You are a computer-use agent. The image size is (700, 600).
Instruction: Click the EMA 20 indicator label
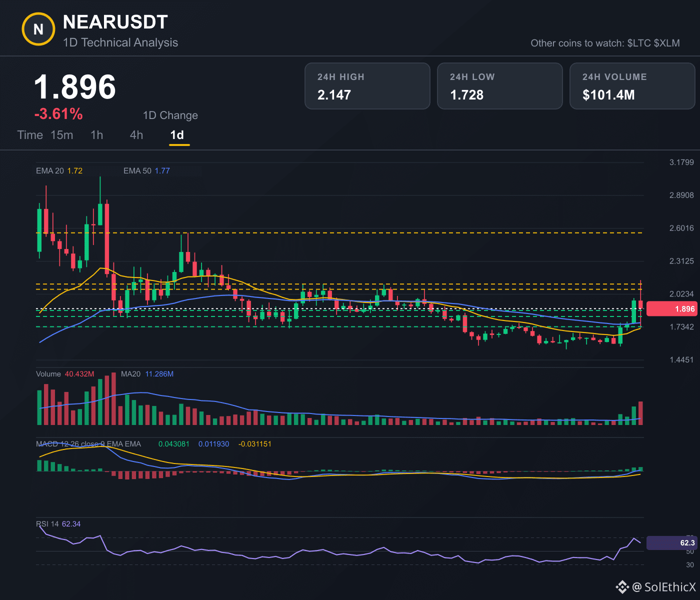coord(59,171)
